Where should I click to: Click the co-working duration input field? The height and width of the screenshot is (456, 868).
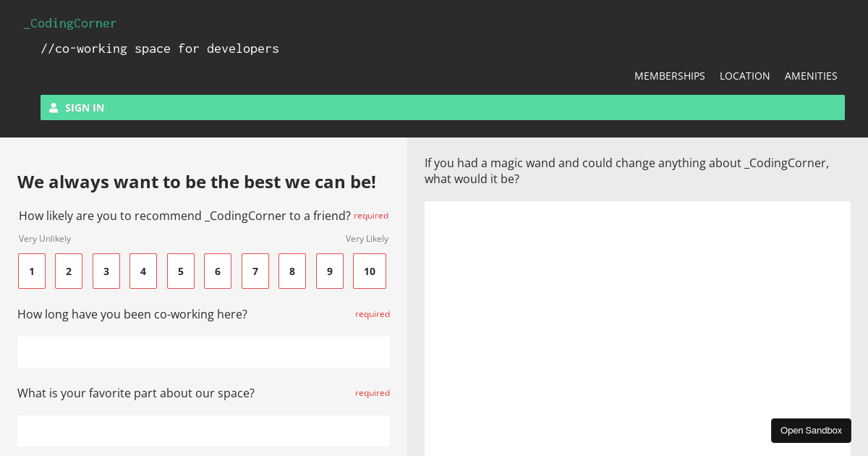pyautogui.click(x=203, y=352)
